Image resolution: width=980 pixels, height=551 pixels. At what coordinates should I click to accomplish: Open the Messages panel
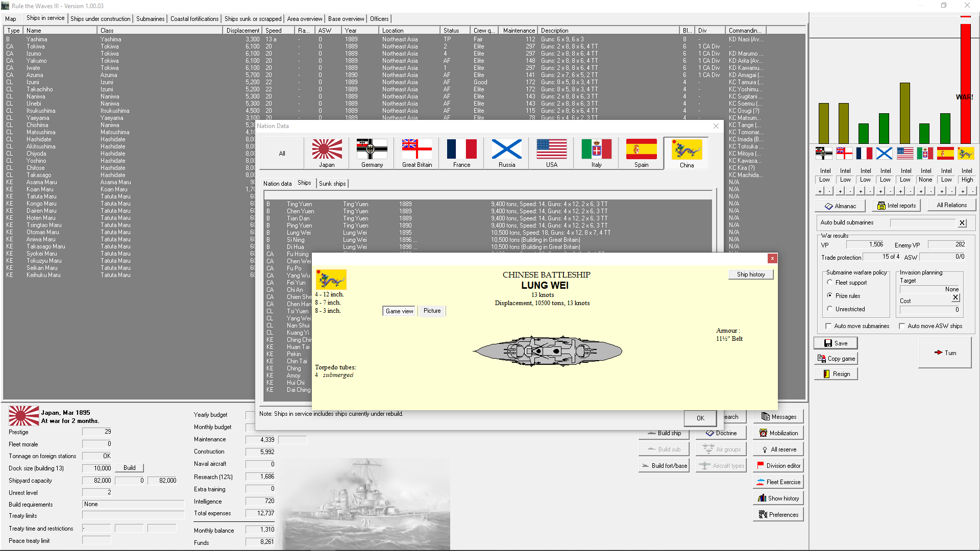[778, 417]
